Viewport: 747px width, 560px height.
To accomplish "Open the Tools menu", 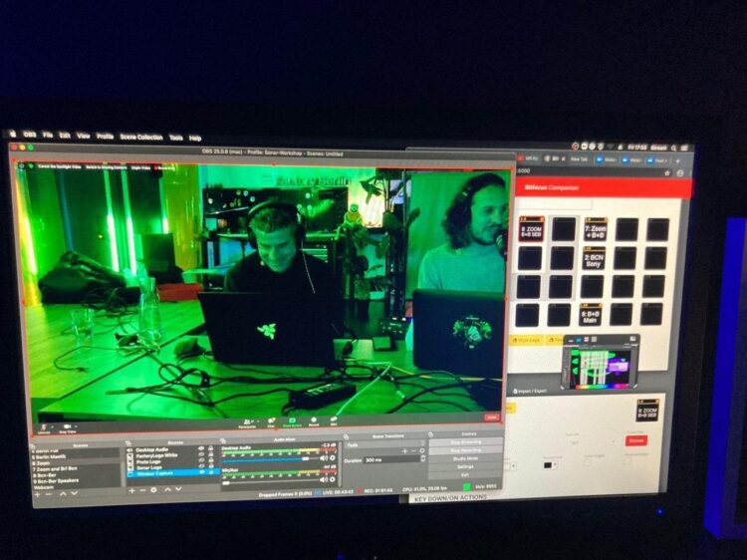I will (175, 138).
